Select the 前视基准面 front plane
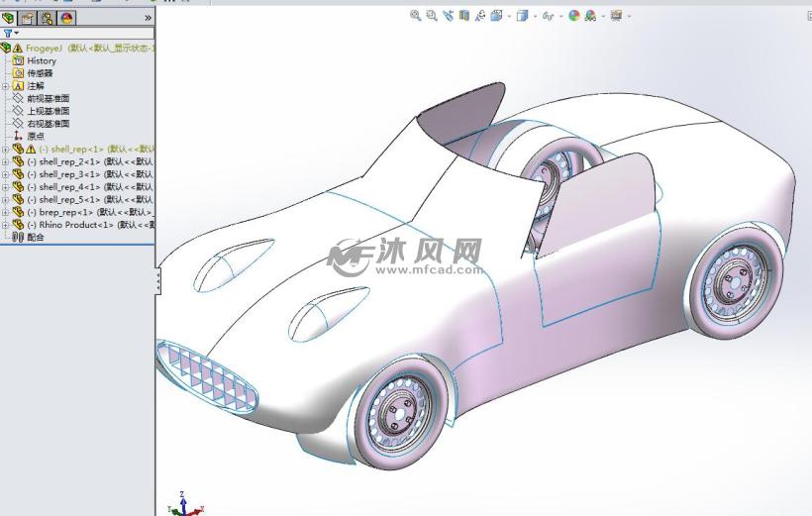The width and height of the screenshot is (812, 516). [x=49, y=98]
